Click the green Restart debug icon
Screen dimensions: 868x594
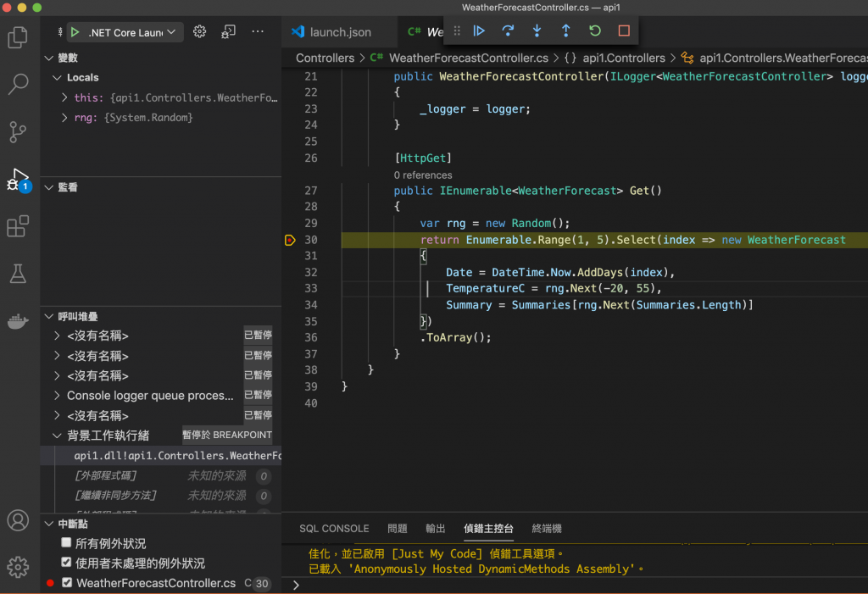(x=595, y=31)
